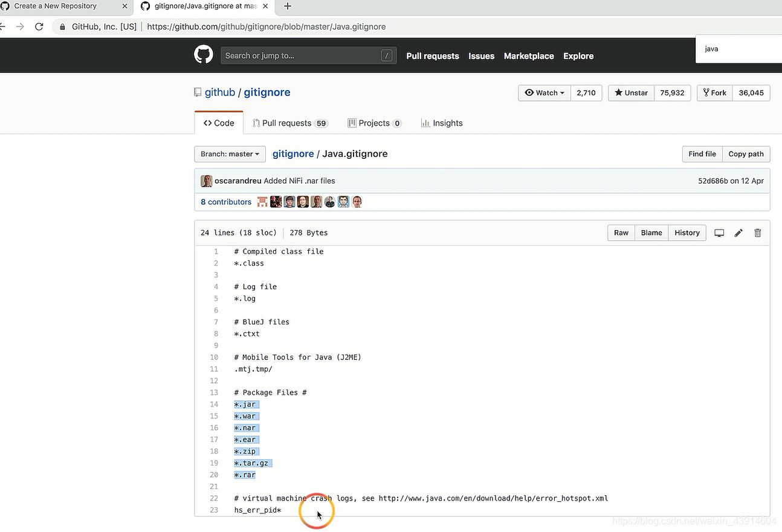Open the Branch: master dropdown
The height and width of the screenshot is (532, 782).
point(230,154)
